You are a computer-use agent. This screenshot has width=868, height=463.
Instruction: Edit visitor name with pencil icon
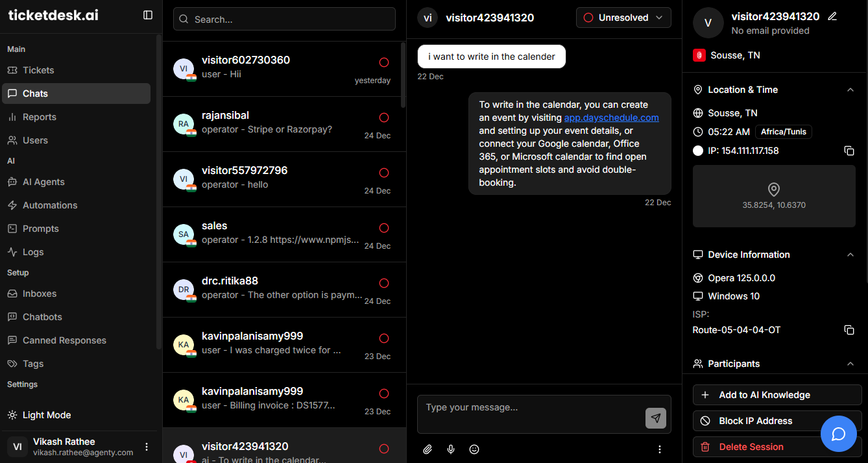click(x=832, y=16)
